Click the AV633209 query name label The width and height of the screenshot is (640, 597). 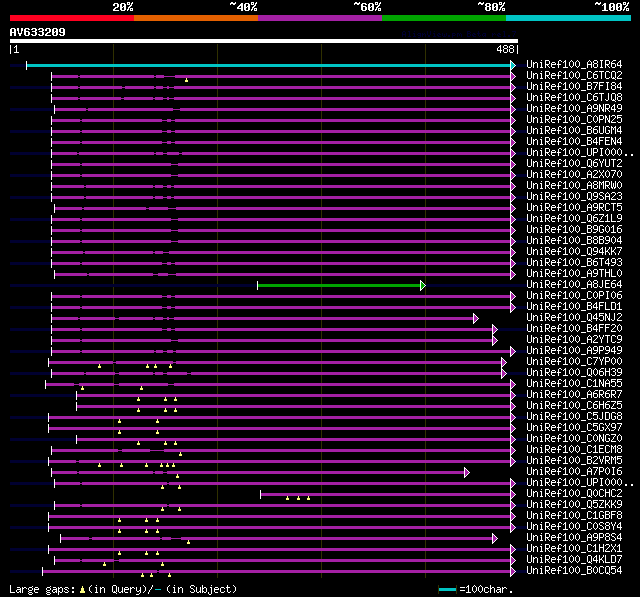[x=38, y=32]
